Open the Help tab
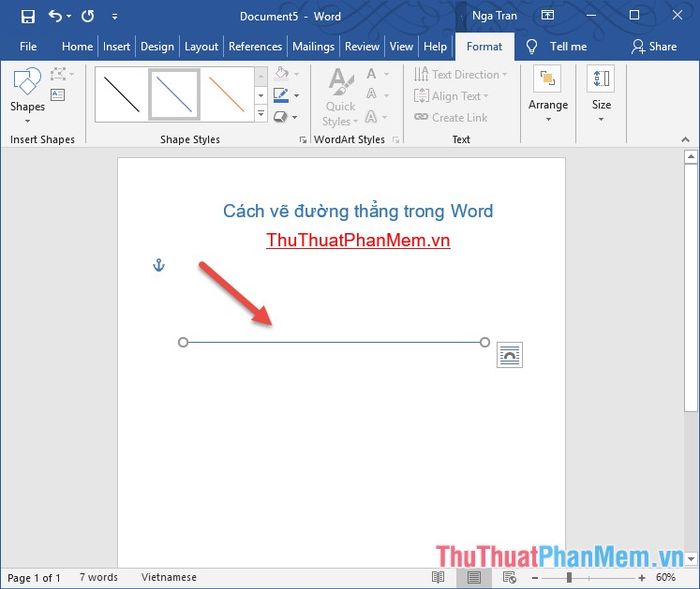 tap(435, 46)
